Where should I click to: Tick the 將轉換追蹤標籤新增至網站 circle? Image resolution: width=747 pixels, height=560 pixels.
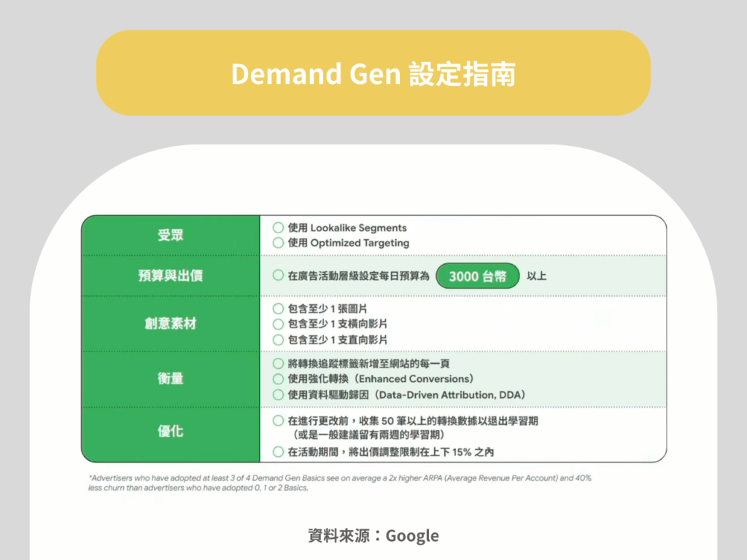point(278,363)
